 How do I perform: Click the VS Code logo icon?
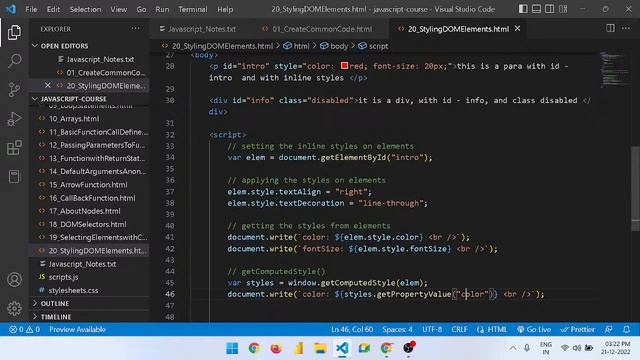11,9
